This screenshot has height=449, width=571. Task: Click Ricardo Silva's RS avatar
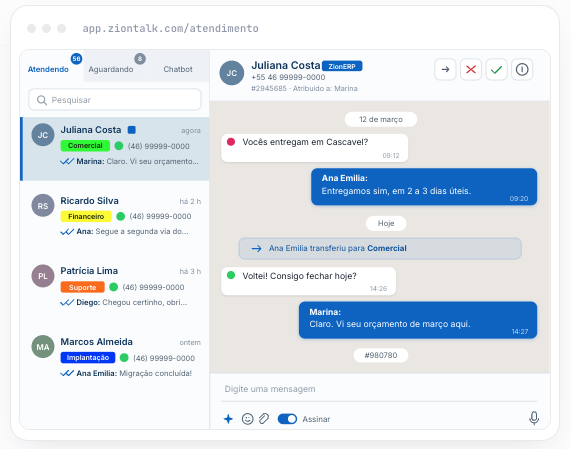coord(43,205)
